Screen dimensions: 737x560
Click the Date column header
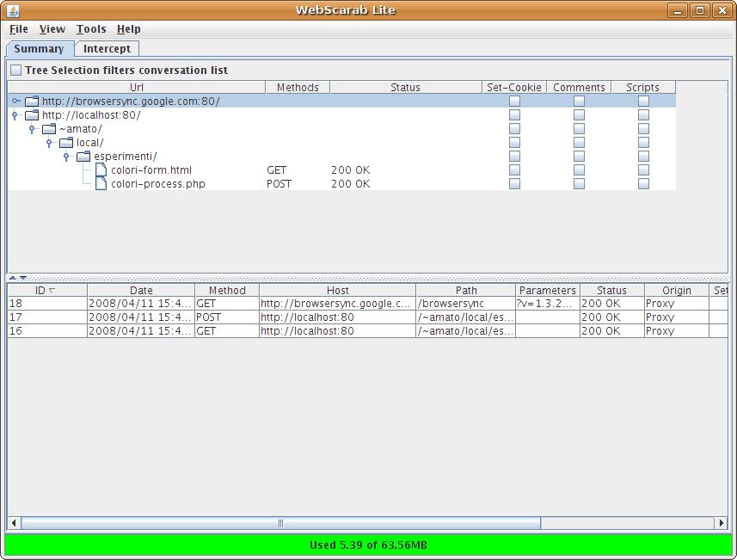[x=141, y=291]
